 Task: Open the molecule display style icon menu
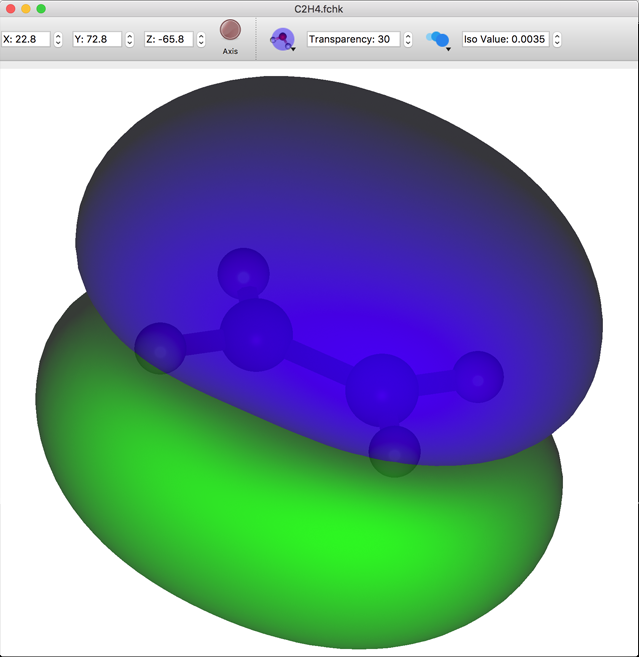[283, 40]
